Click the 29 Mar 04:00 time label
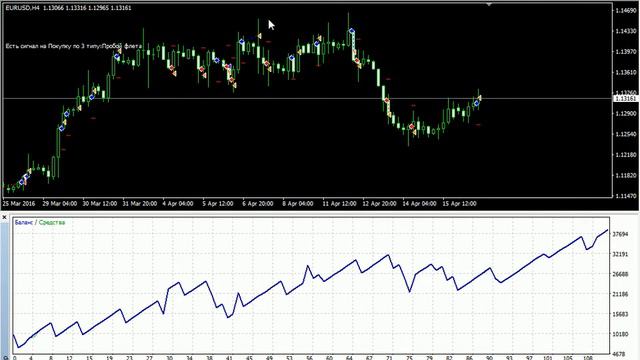This screenshot has width=640, height=360. 60,203
